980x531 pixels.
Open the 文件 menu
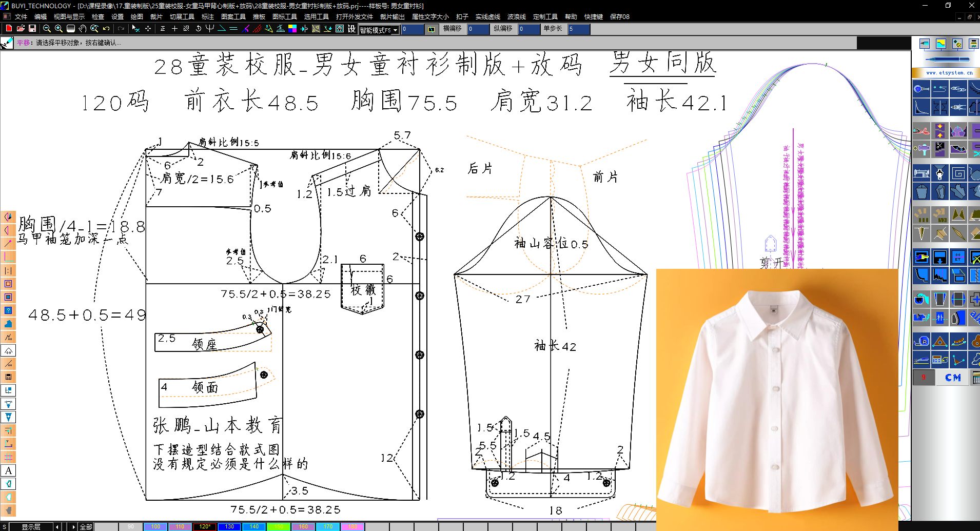click(21, 17)
